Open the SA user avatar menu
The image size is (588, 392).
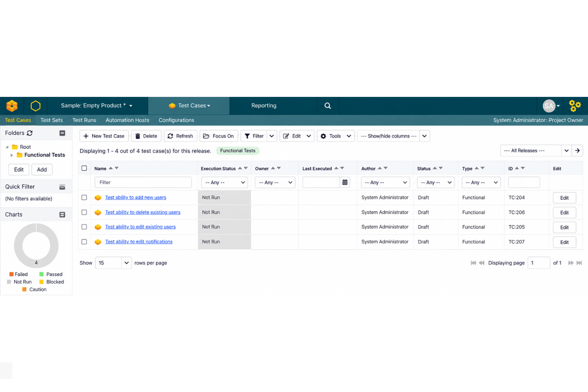(551, 106)
